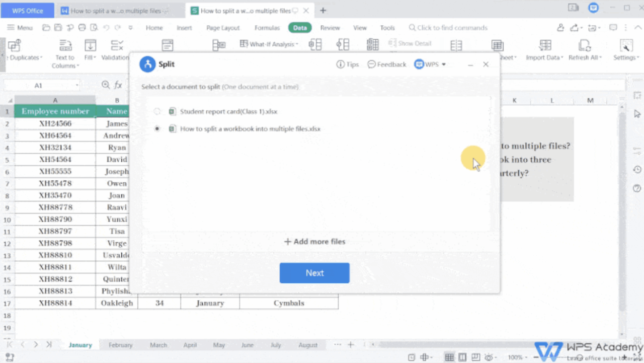Click the Open folder icon in quick access
The height and width of the screenshot is (363, 644).
pyautogui.click(x=46, y=28)
